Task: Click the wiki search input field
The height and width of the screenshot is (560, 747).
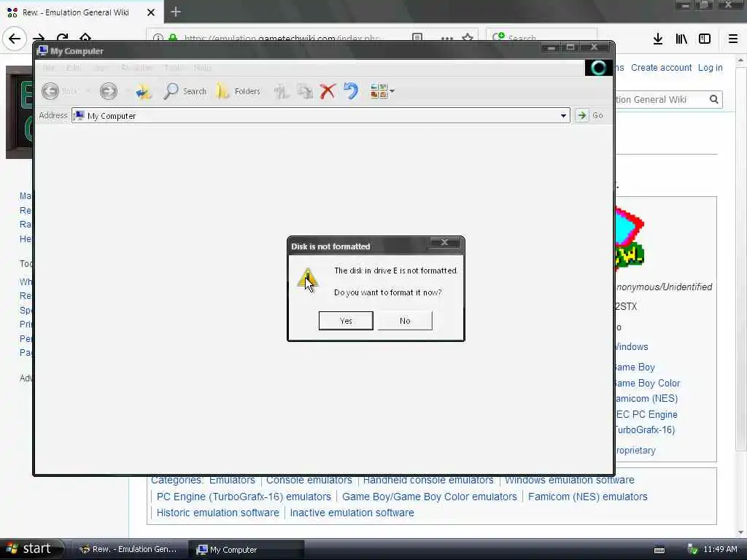Action: (659, 99)
